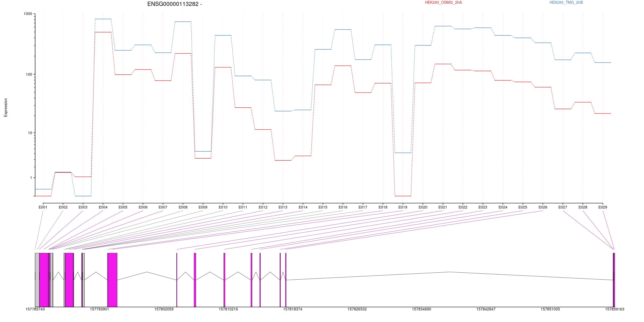Click genomic coordinate 157842847
The height and width of the screenshot is (322, 644).
click(x=486, y=309)
